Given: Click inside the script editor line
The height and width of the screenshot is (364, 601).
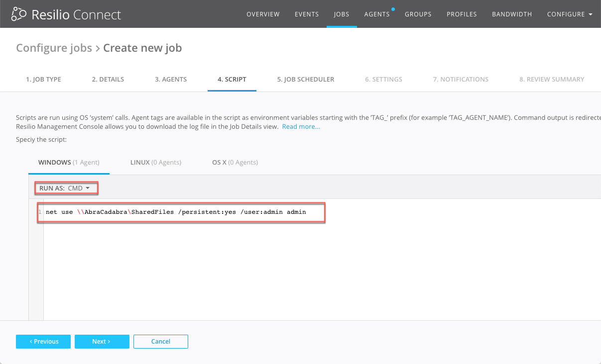Looking at the screenshot, I should coord(199,212).
